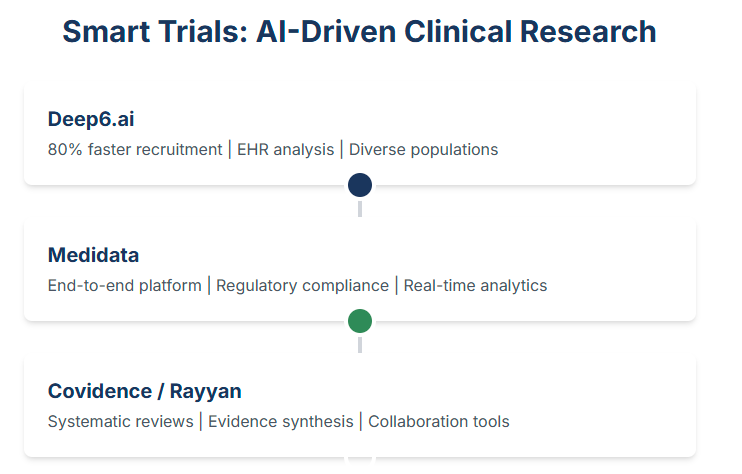The image size is (742, 474).
Task: Click the "Collaboration tools" text
Action: (438, 422)
